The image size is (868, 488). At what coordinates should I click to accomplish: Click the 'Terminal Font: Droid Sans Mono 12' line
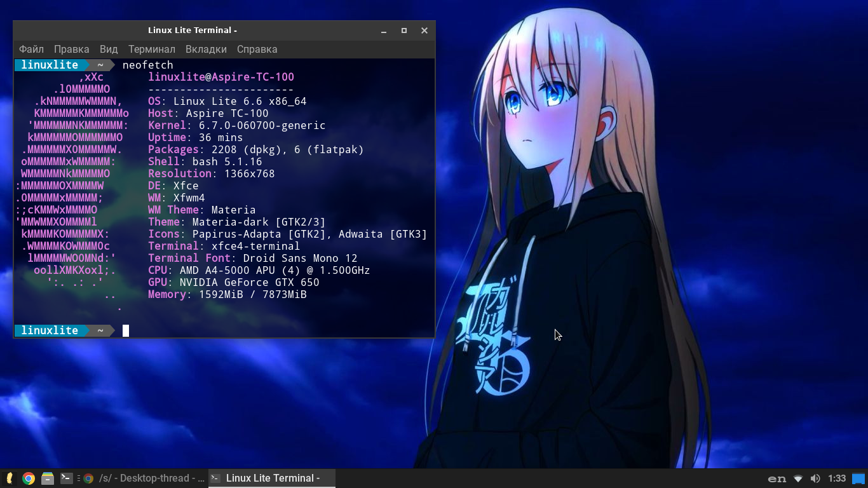click(x=253, y=258)
